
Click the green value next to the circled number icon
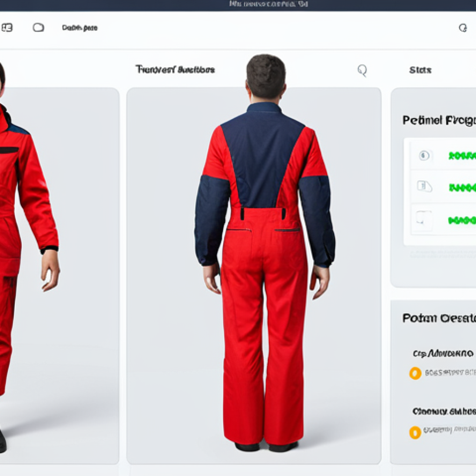(463, 156)
